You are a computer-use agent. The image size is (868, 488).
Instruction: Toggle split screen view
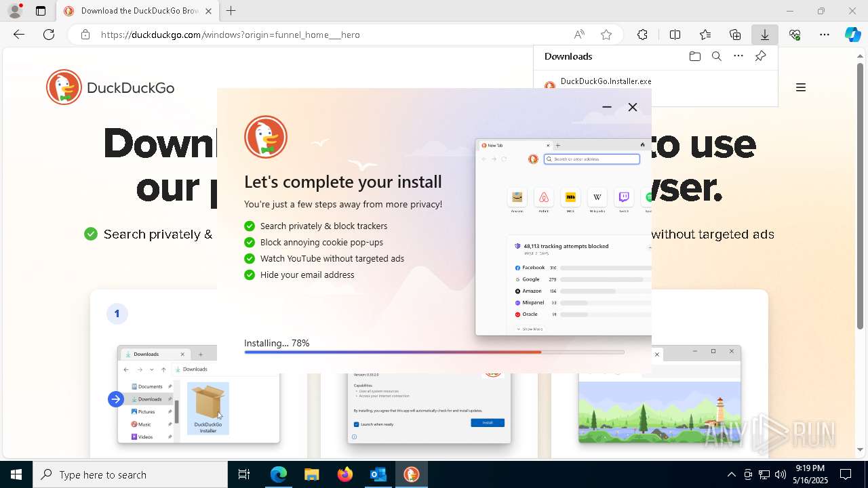[675, 35]
